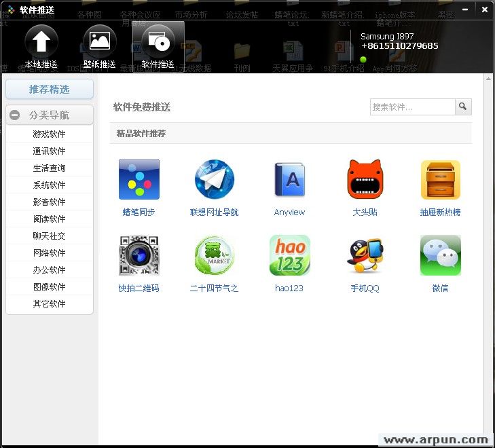Viewport: 495px width, 448px height.
Task: Click the 蜡笔同步 app icon
Action: click(x=139, y=179)
